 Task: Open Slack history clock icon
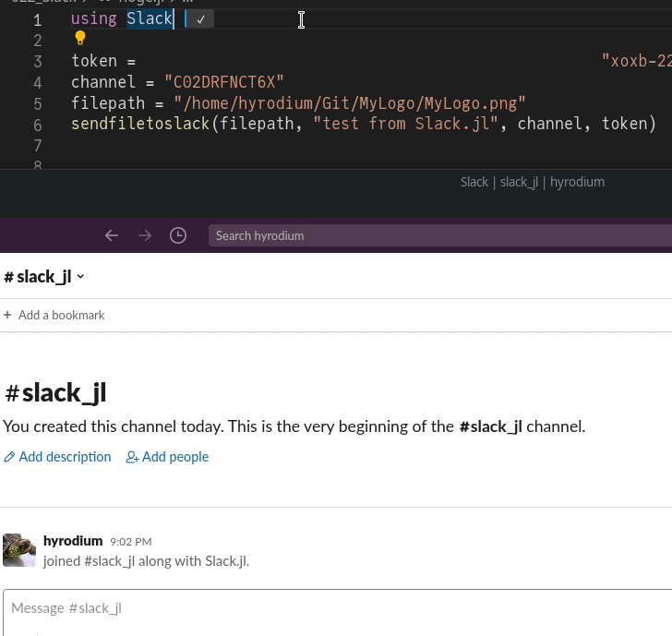point(178,235)
